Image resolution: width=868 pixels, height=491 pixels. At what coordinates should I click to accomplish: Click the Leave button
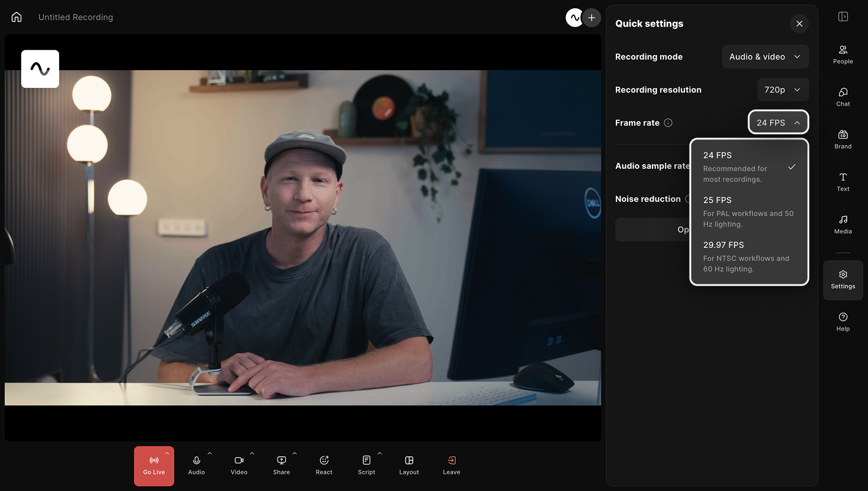click(x=452, y=466)
